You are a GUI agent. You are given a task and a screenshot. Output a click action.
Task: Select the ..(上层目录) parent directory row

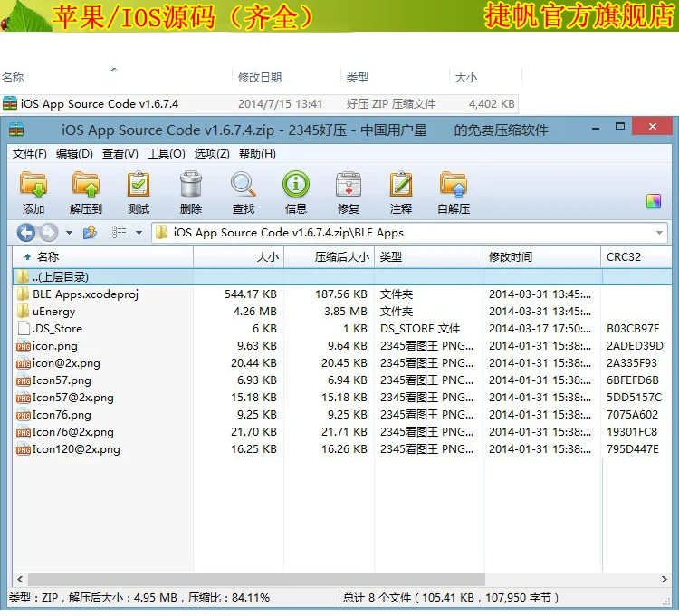click(x=342, y=277)
